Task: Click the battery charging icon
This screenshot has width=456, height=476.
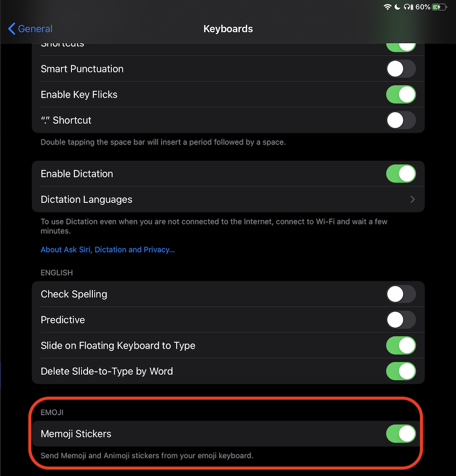Action: pos(439,7)
